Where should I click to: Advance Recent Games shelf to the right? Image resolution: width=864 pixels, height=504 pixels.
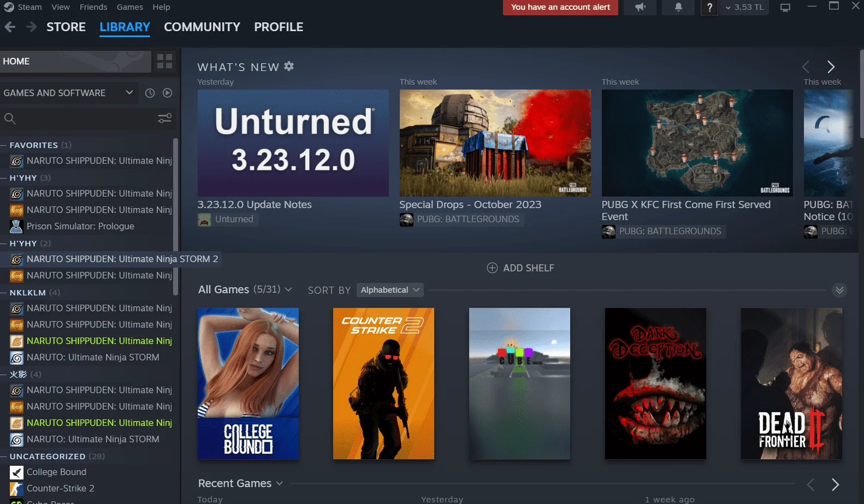pyautogui.click(x=835, y=484)
